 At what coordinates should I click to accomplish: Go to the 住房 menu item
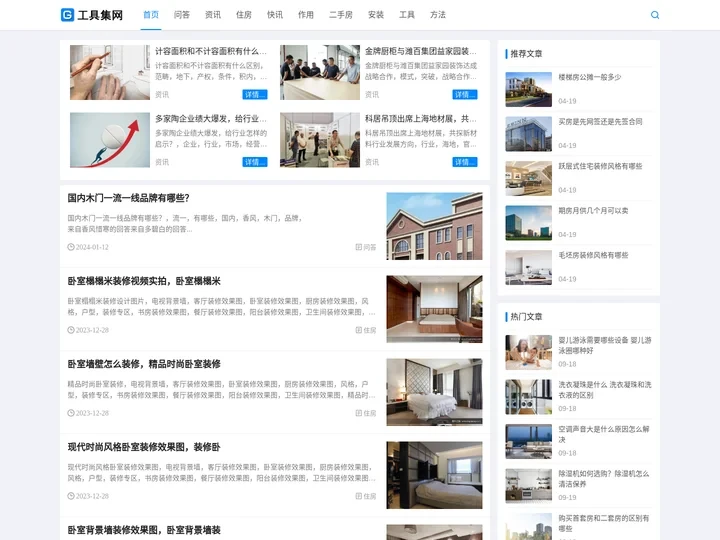point(244,15)
